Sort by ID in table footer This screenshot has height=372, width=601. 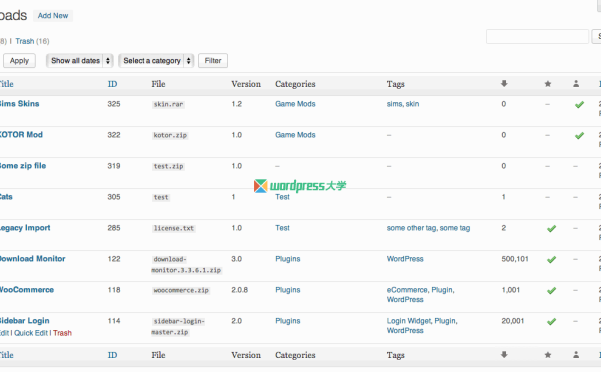pos(112,355)
